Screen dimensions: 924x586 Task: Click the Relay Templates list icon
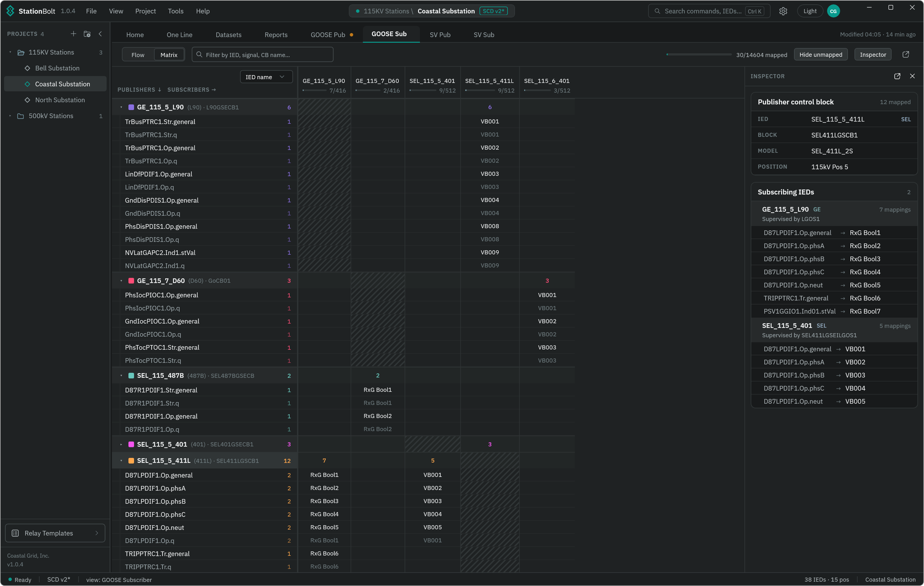[15, 533]
